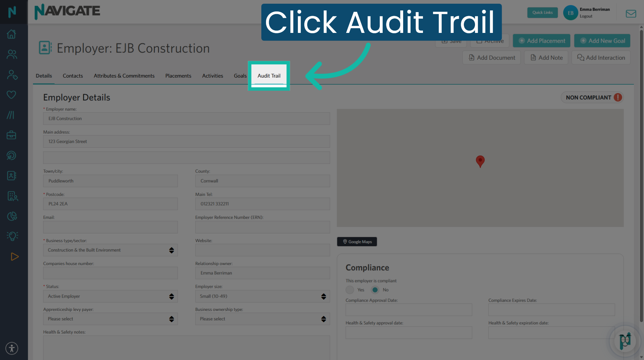Click the Employer Reference Number field

click(263, 227)
